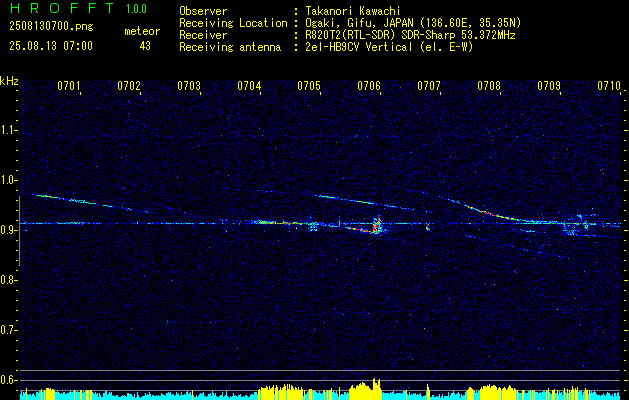Viewport: 629px width, 400px height.
Task: Click the observer name Takanori Kawachi
Action: pos(353,11)
